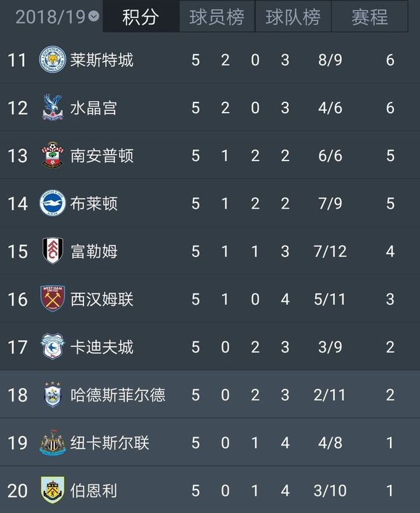Click the Brighton (布莱顿) seagull crest
The image size is (420, 513).
50,204
